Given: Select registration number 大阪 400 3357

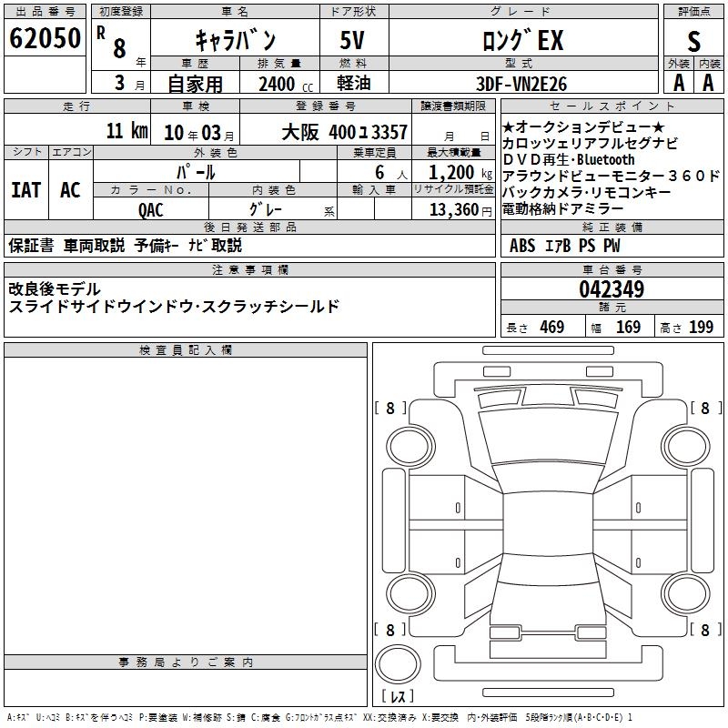Looking at the screenshot, I should pos(345,132).
